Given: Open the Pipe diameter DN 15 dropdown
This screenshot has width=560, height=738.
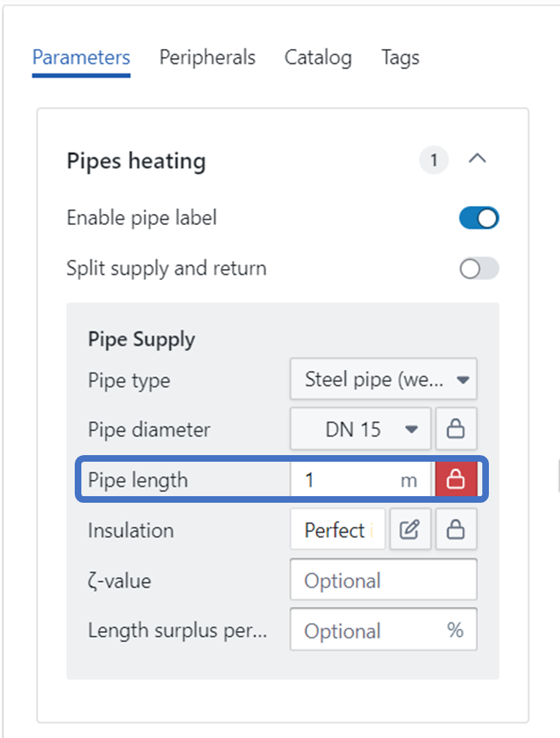Looking at the screenshot, I should [361, 429].
